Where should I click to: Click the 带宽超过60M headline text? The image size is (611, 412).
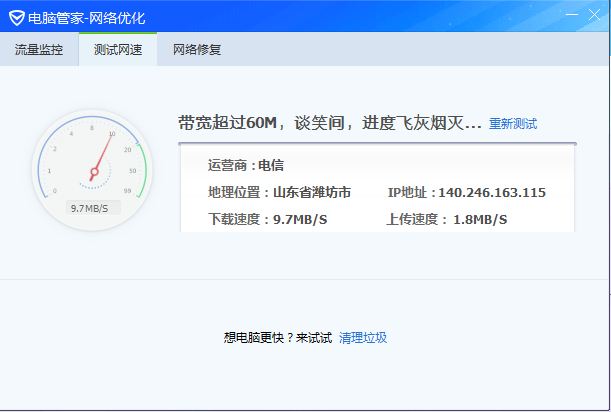[x=330, y=123]
